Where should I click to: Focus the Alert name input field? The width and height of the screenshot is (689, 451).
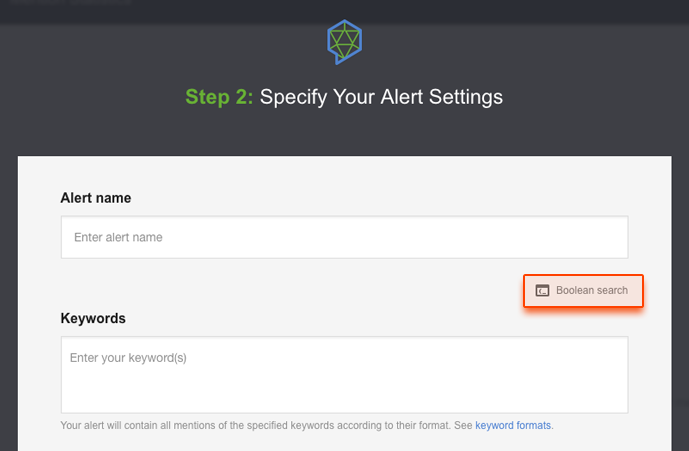pos(344,237)
